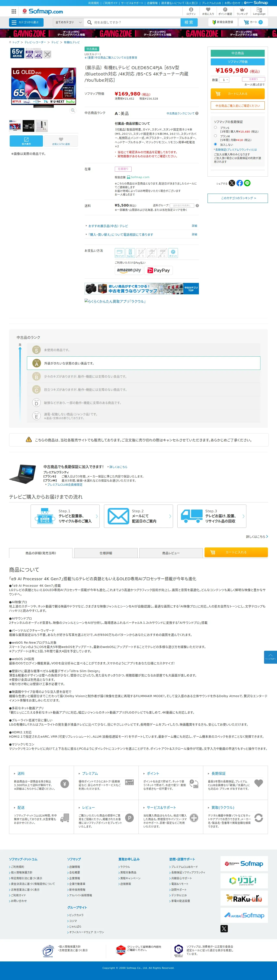Open お気に入り heart icon in header

pyautogui.click(x=208, y=11)
